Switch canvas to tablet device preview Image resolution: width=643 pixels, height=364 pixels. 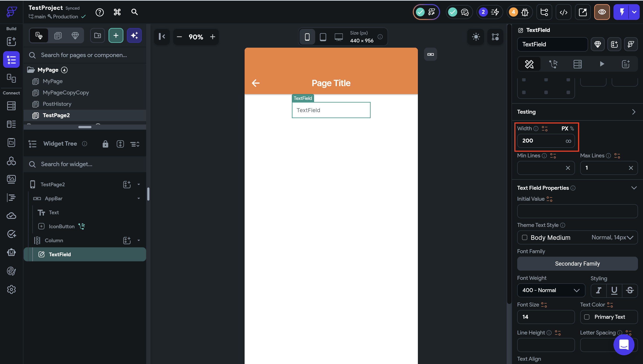323,37
